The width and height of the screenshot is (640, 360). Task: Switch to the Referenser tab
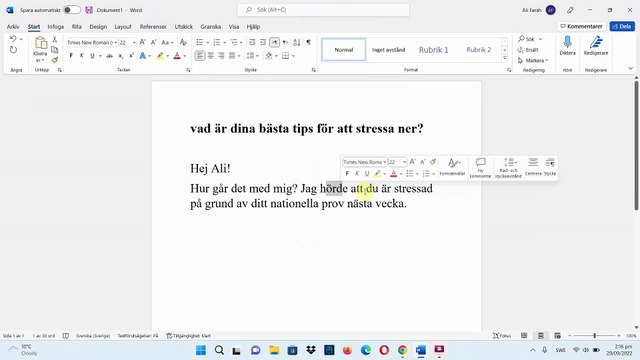(x=153, y=27)
